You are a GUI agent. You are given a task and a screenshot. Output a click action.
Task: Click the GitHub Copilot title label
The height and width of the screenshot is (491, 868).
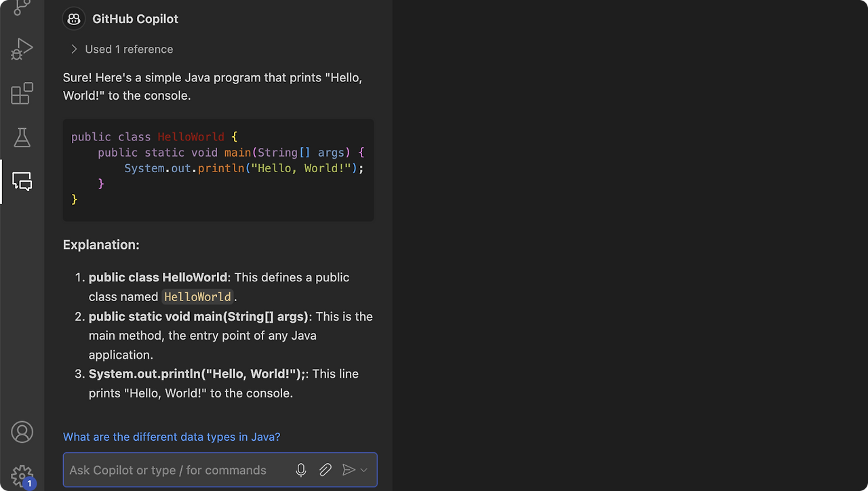[135, 18]
